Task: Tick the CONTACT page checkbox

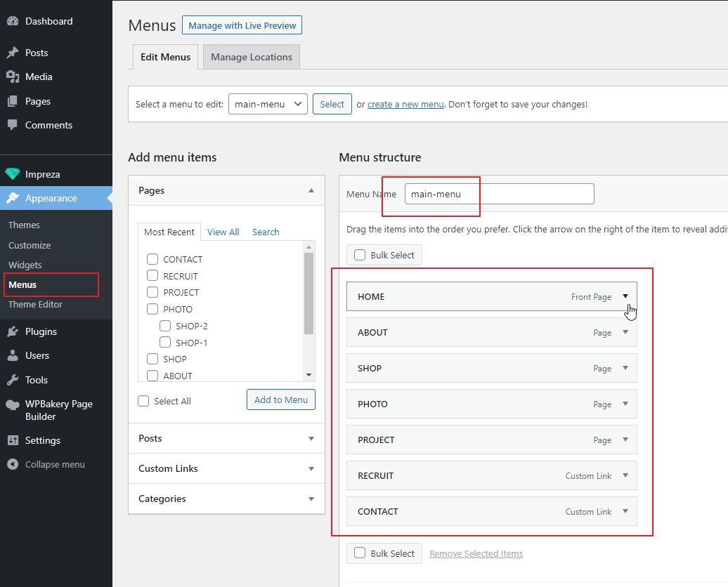Action: 152,259
